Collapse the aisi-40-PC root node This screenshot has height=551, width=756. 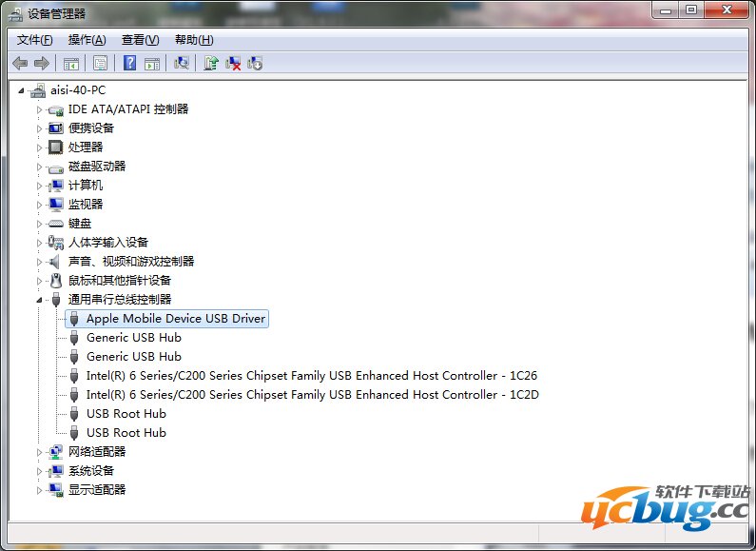pos(22,90)
